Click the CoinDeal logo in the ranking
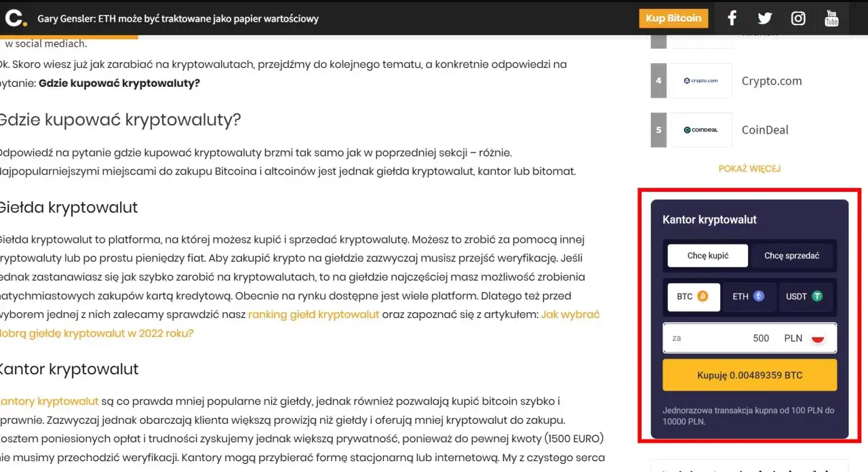The height and width of the screenshot is (472, 868). [701, 130]
